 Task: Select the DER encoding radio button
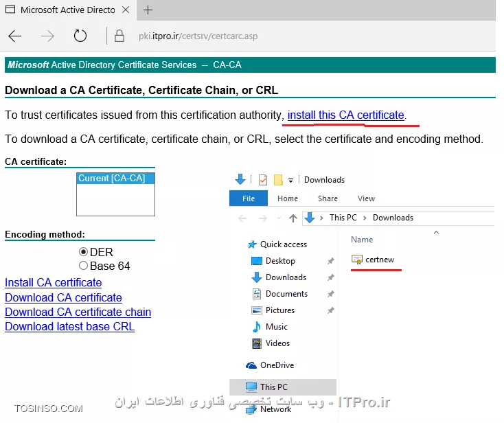[x=83, y=252]
